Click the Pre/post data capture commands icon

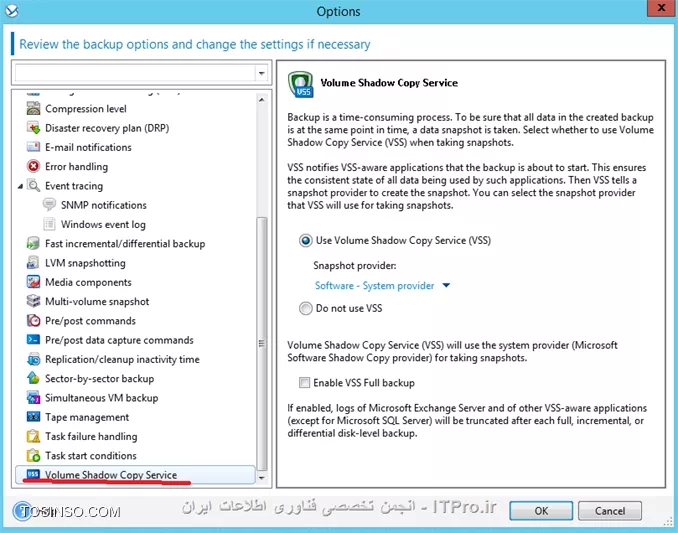tap(33, 340)
